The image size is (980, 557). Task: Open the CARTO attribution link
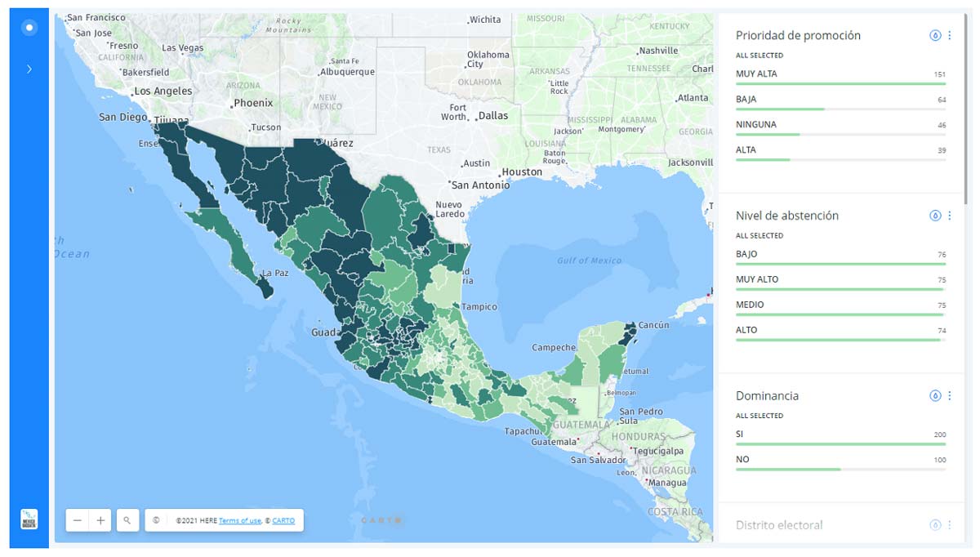[283, 520]
